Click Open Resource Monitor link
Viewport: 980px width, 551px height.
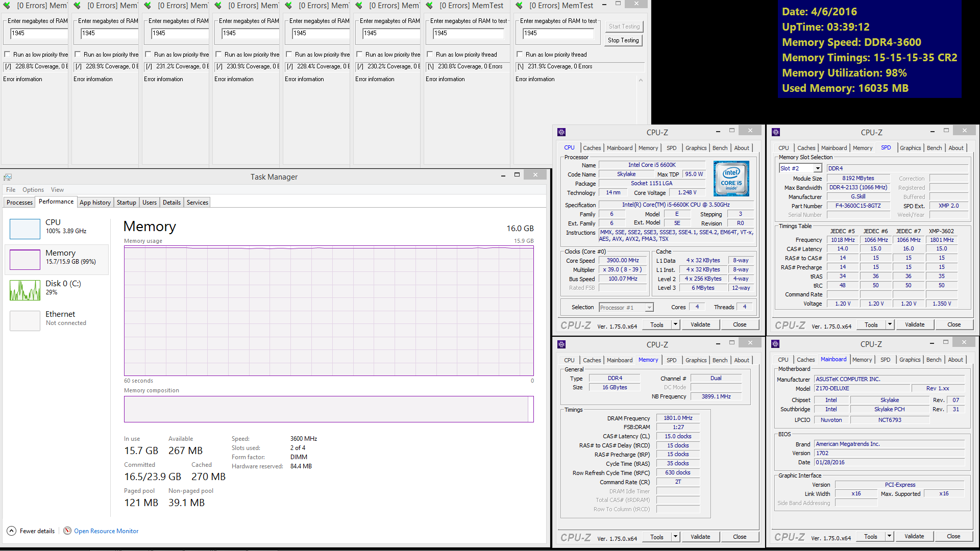[x=106, y=531]
